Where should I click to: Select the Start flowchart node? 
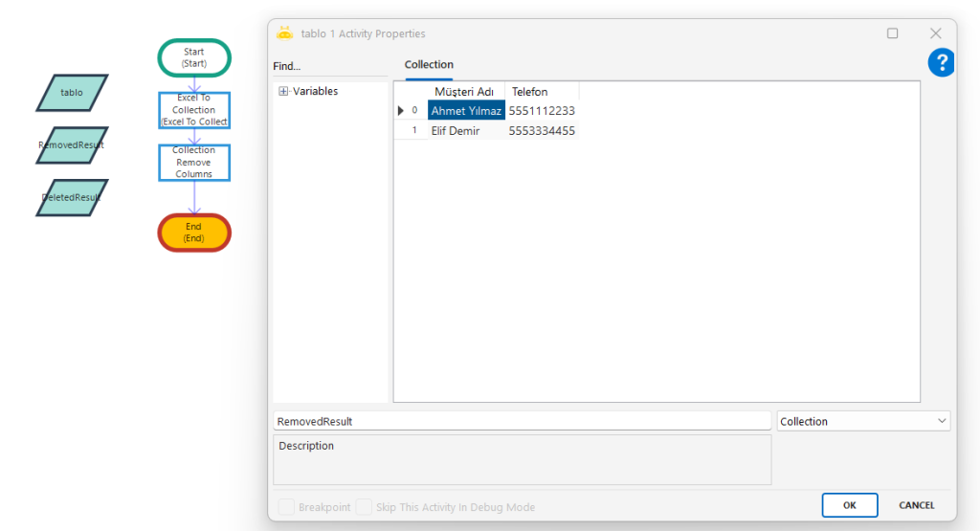tap(194, 57)
